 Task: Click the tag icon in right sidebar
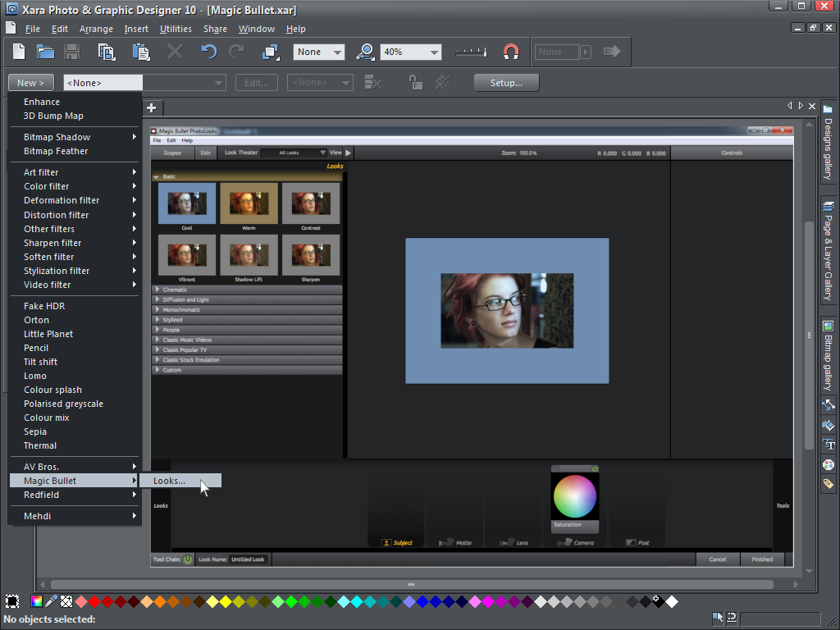[829, 484]
